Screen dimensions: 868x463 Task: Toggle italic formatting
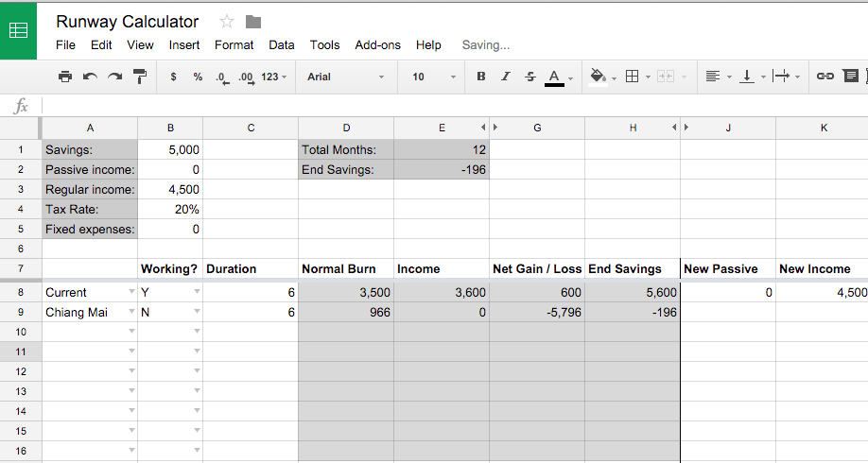point(506,77)
